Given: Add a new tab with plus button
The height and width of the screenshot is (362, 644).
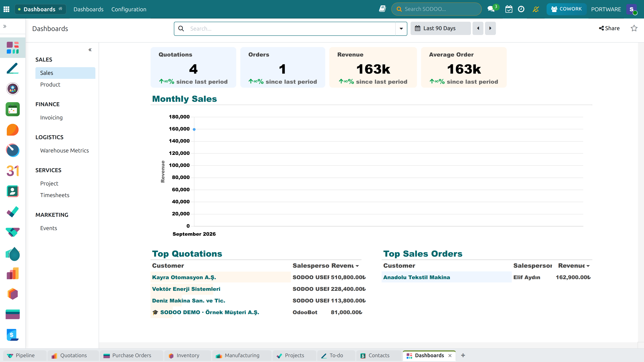Looking at the screenshot, I should tap(463, 355).
